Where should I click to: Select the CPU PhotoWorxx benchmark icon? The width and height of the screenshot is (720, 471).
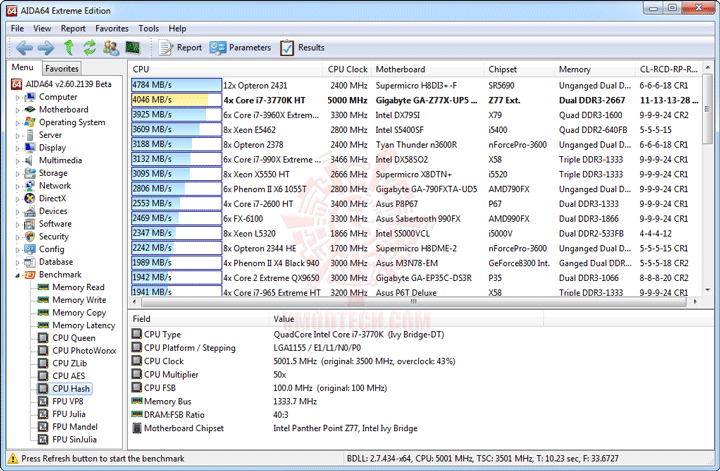[x=43, y=351]
